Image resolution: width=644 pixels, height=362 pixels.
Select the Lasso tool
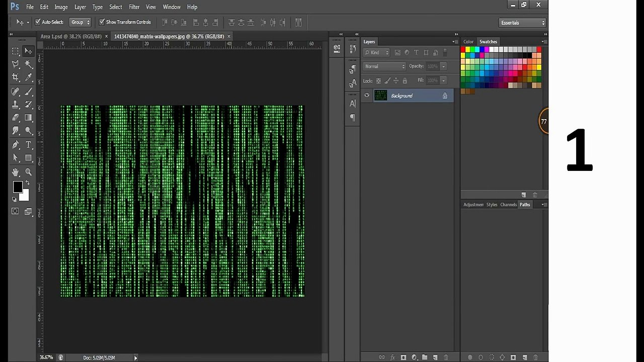(16, 64)
